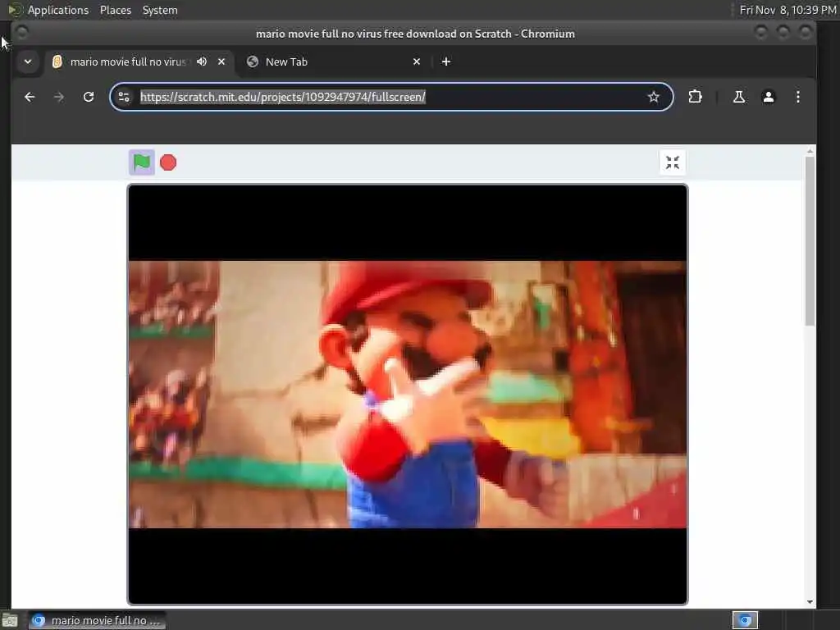Open Chrome Labs flask icon
840x630 pixels.
pos(739,97)
